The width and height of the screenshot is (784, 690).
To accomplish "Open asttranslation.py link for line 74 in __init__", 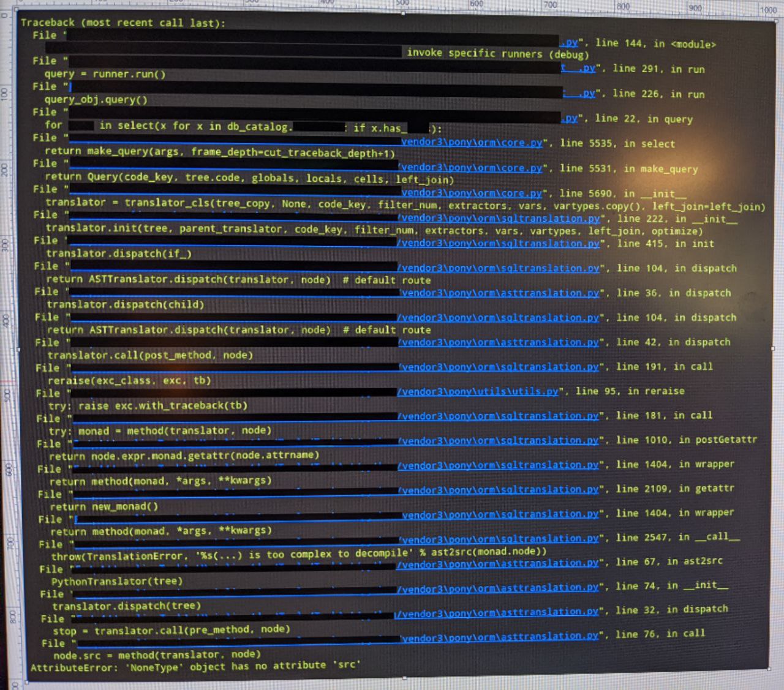I will click(x=497, y=588).
